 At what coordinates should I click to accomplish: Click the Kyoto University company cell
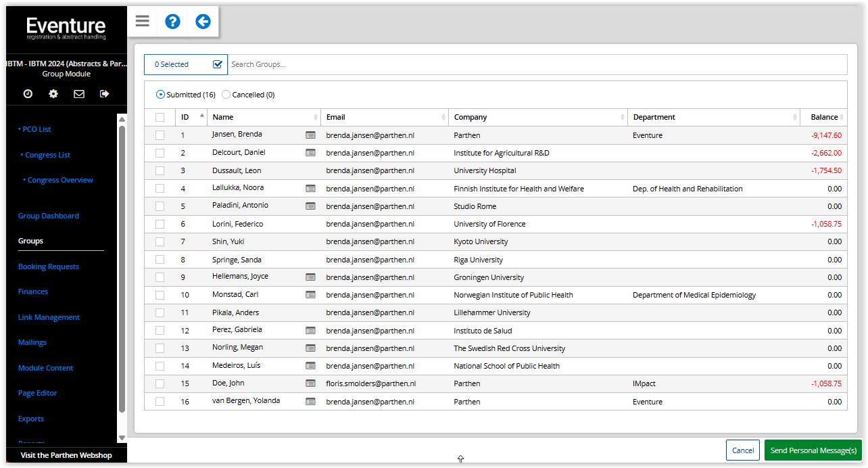(x=481, y=241)
